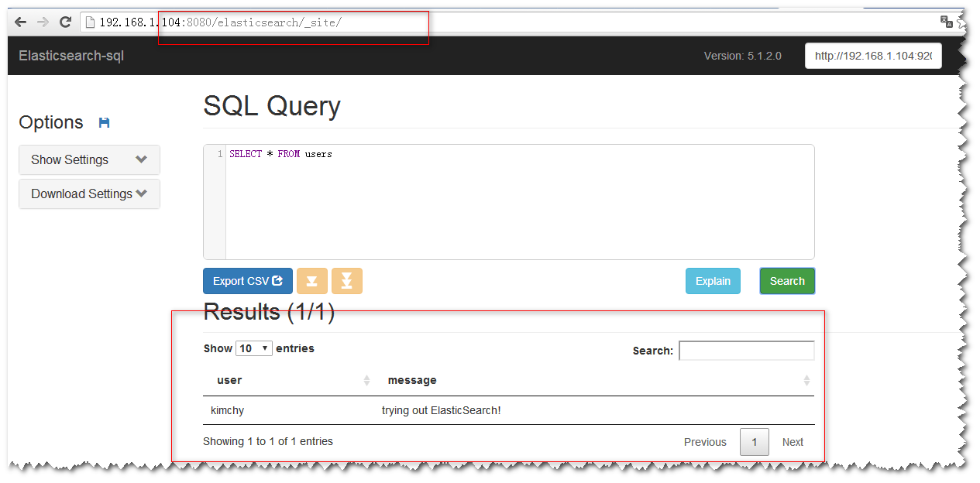The width and height of the screenshot is (980, 483).
Task: Click the double-arrow orange download button
Action: coord(347,281)
